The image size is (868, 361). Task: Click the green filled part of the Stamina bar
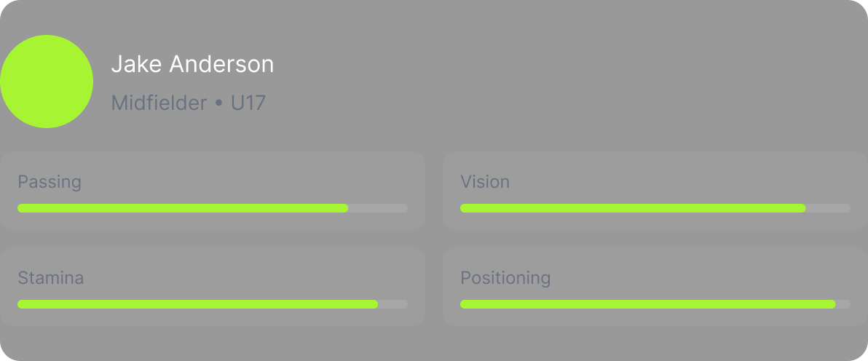pyautogui.click(x=197, y=304)
